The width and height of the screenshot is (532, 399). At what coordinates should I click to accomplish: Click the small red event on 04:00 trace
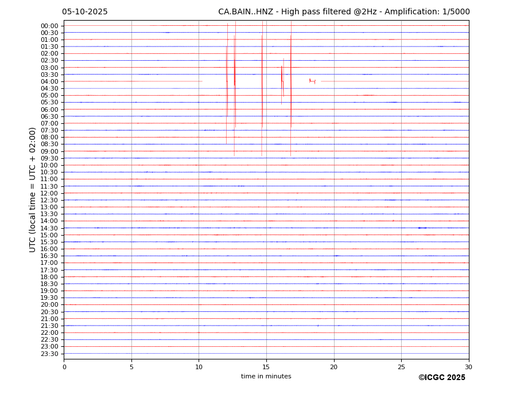click(312, 81)
